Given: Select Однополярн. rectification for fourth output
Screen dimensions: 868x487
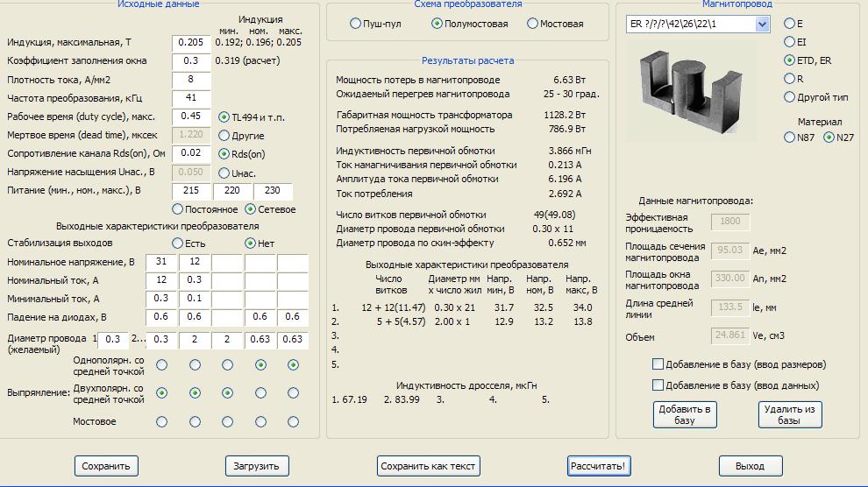Looking at the screenshot, I should click(x=260, y=365).
